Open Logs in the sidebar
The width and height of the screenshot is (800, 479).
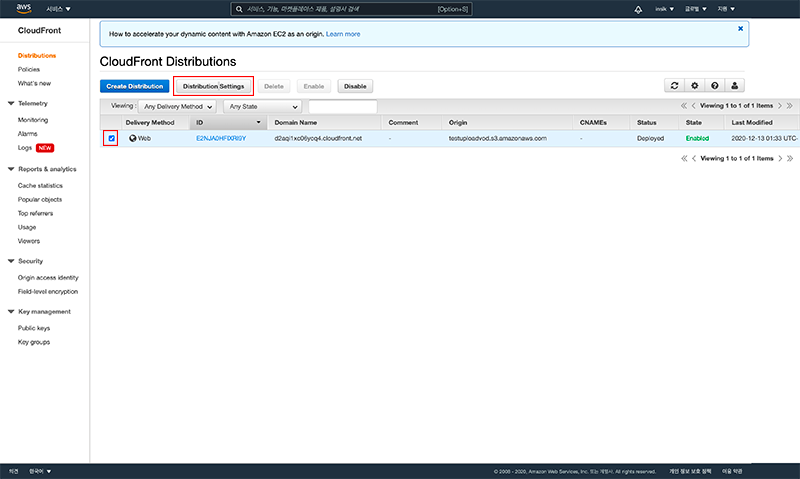tap(24, 148)
